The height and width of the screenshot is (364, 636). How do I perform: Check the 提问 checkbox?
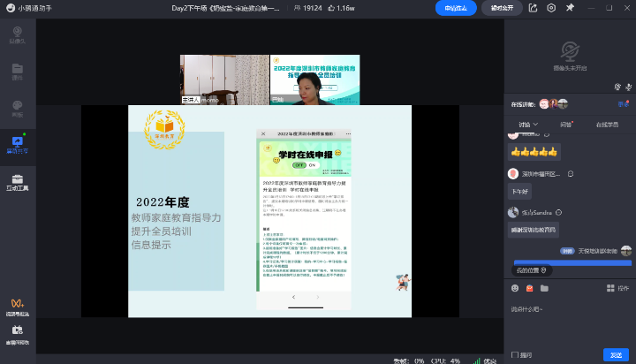[x=515, y=354]
